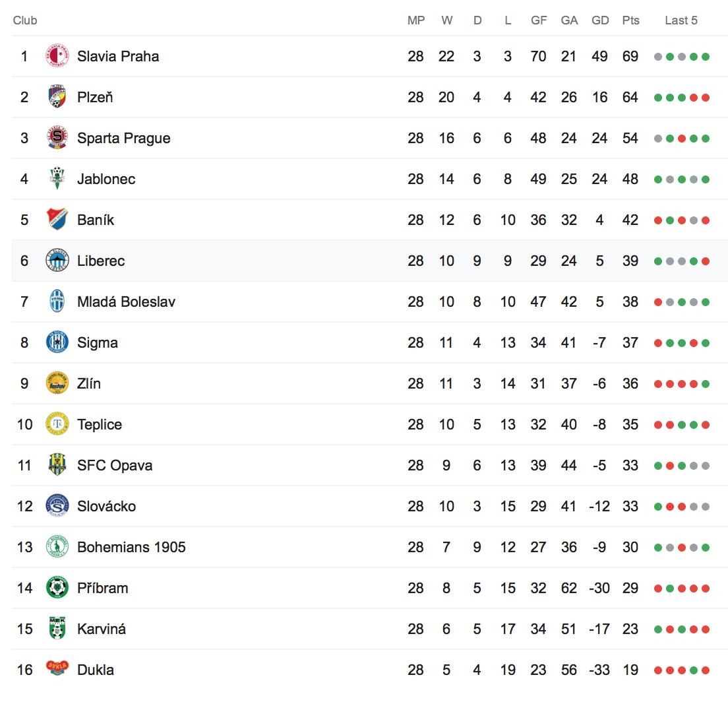Viewport: 728px width, 702px height.
Task: Open the Bohemians 1905 team link
Action: (131, 547)
